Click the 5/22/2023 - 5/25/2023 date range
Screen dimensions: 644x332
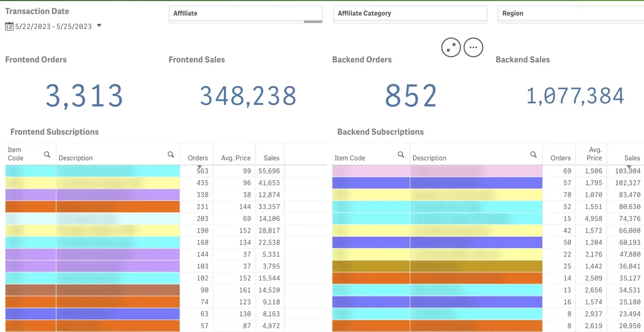tap(53, 26)
